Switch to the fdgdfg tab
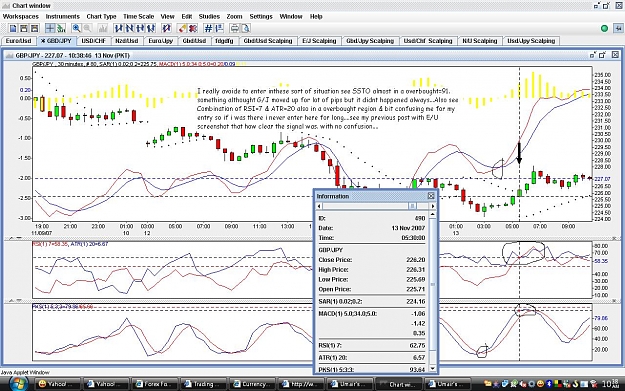The height and width of the screenshot is (391, 625). pos(224,41)
